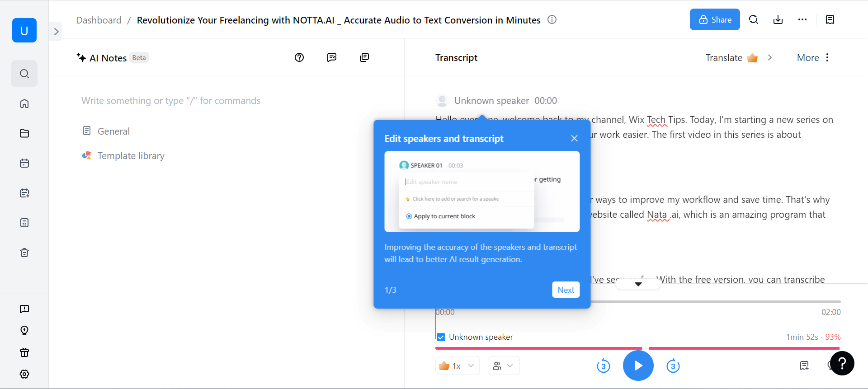This screenshot has height=389, width=868.
Task: Click the download icon in the header
Action: tap(778, 20)
